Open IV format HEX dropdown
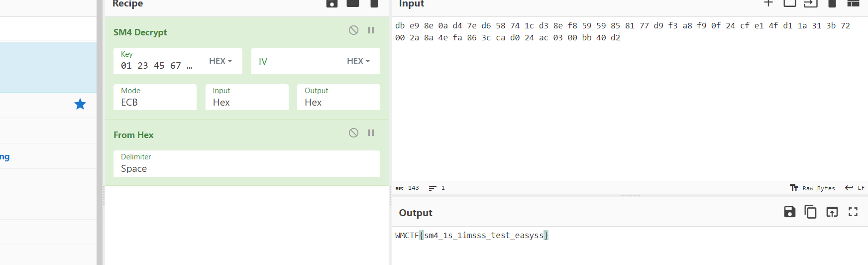This screenshot has width=868, height=265. pyautogui.click(x=358, y=61)
